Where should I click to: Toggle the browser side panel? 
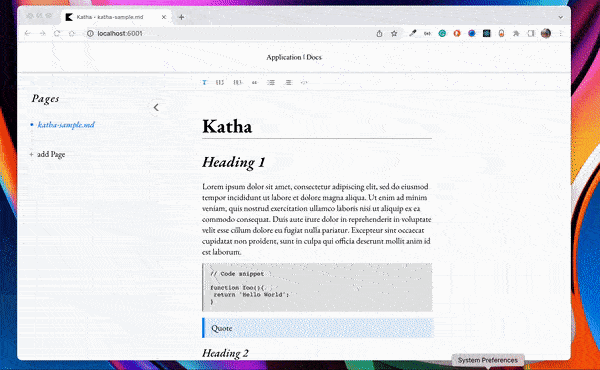(x=531, y=33)
